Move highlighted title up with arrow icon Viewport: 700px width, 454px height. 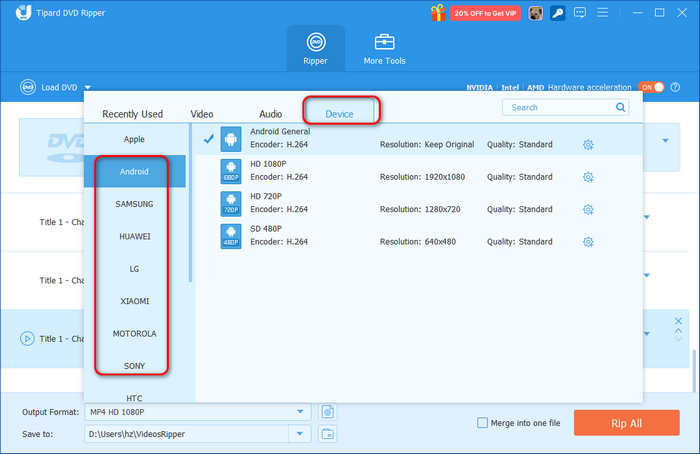tap(678, 331)
